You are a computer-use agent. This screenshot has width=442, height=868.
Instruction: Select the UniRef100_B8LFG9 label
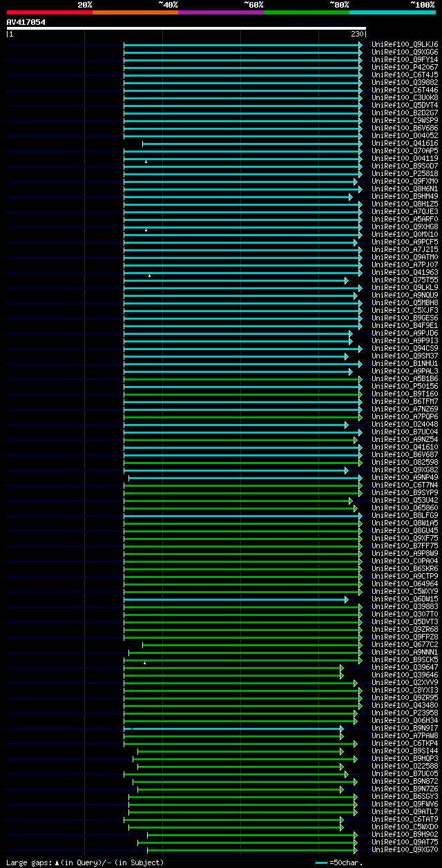tap(405, 516)
